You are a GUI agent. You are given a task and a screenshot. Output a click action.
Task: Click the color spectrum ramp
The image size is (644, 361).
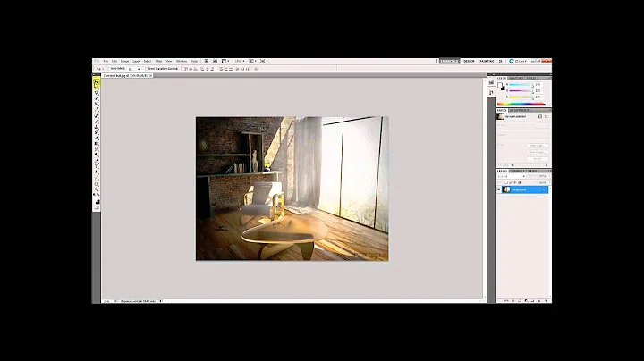click(x=521, y=104)
